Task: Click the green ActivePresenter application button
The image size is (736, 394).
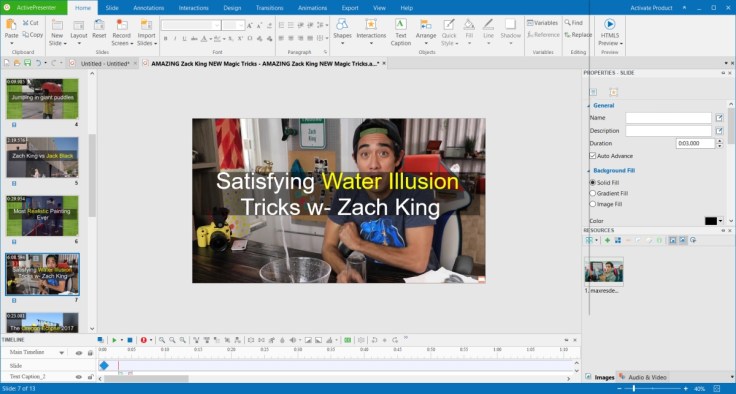Action: 34,8
